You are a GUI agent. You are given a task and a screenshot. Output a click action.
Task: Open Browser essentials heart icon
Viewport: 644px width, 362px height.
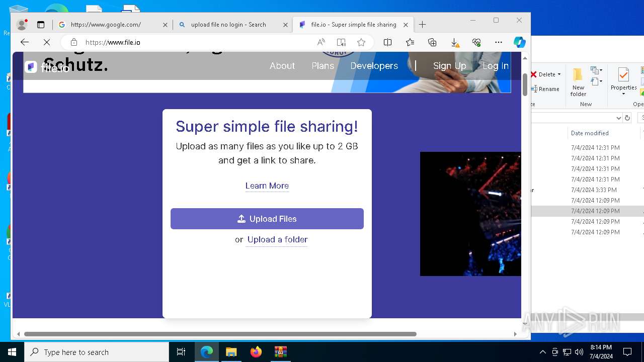click(476, 42)
